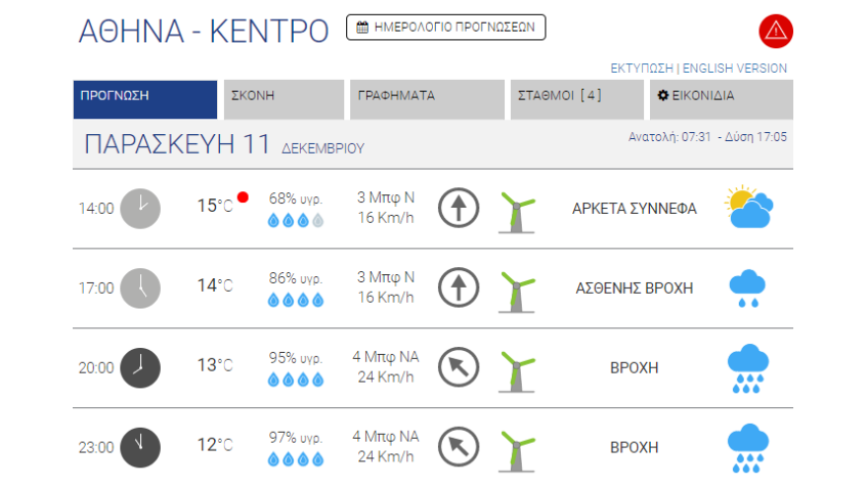Switch to ENGLISH VERSION link
The image size is (868, 487).
click(735, 68)
